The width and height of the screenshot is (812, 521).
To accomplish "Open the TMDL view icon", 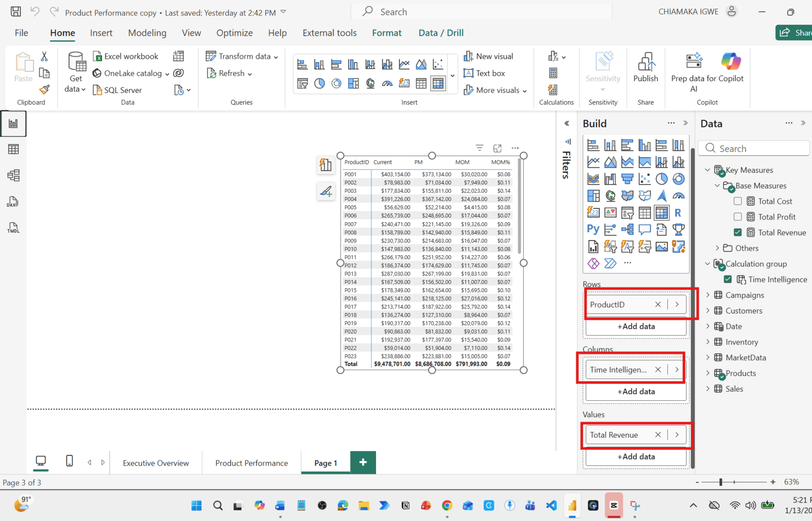I will tap(13, 228).
